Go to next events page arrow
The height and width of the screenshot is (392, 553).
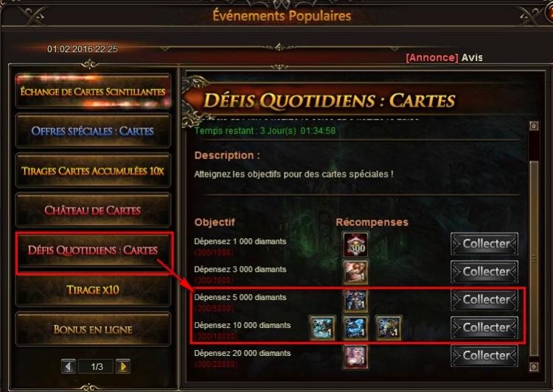123,366
